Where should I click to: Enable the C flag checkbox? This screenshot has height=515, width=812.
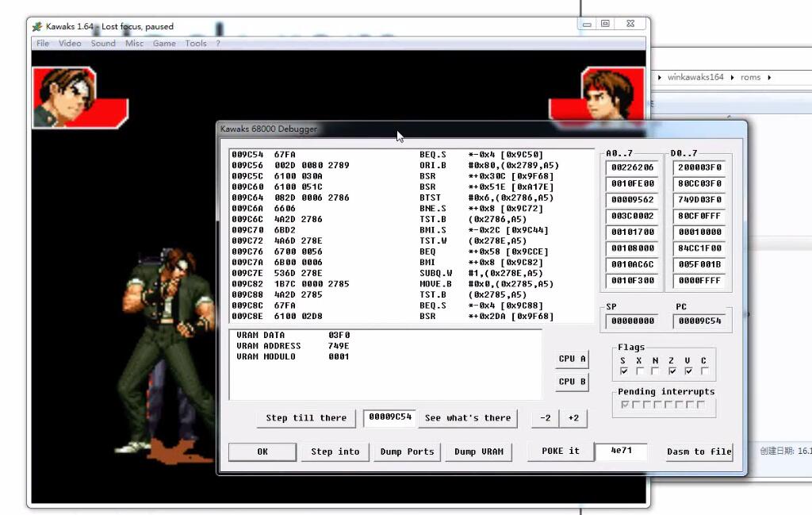pos(705,371)
